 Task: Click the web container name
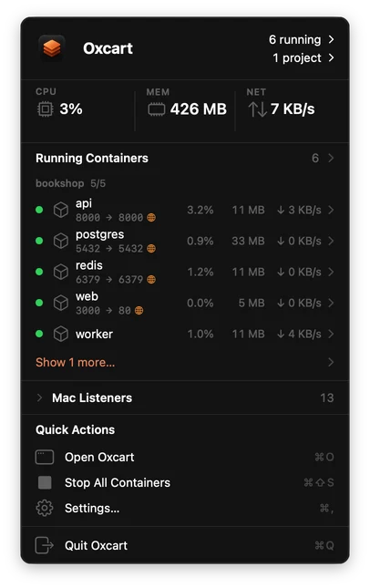click(x=87, y=296)
